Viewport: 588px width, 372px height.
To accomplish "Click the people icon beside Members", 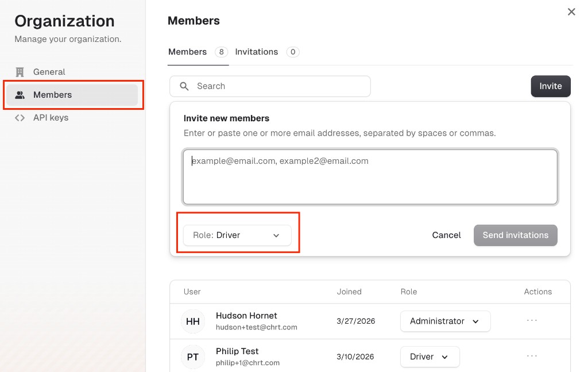I will click(19, 94).
